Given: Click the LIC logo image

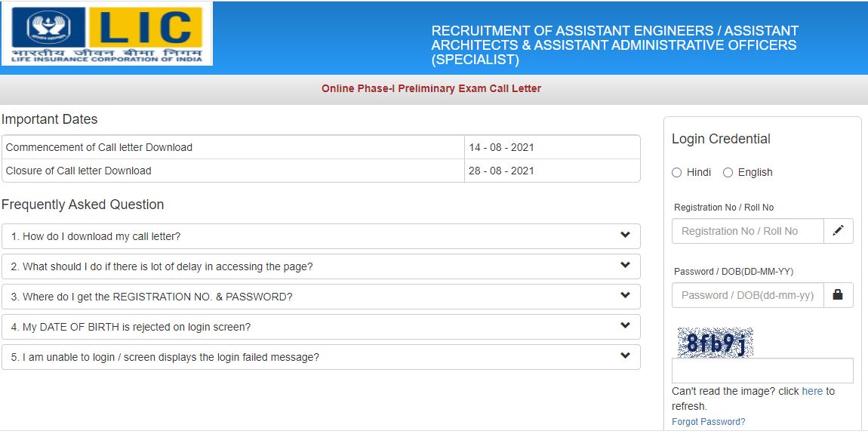Looking at the screenshot, I should pyautogui.click(x=106, y=34).
